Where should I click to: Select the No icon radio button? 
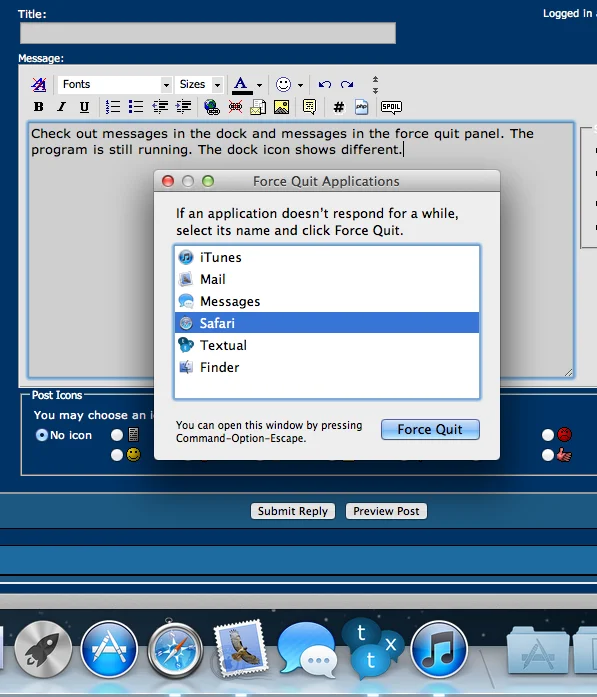[x=42, y=435]
